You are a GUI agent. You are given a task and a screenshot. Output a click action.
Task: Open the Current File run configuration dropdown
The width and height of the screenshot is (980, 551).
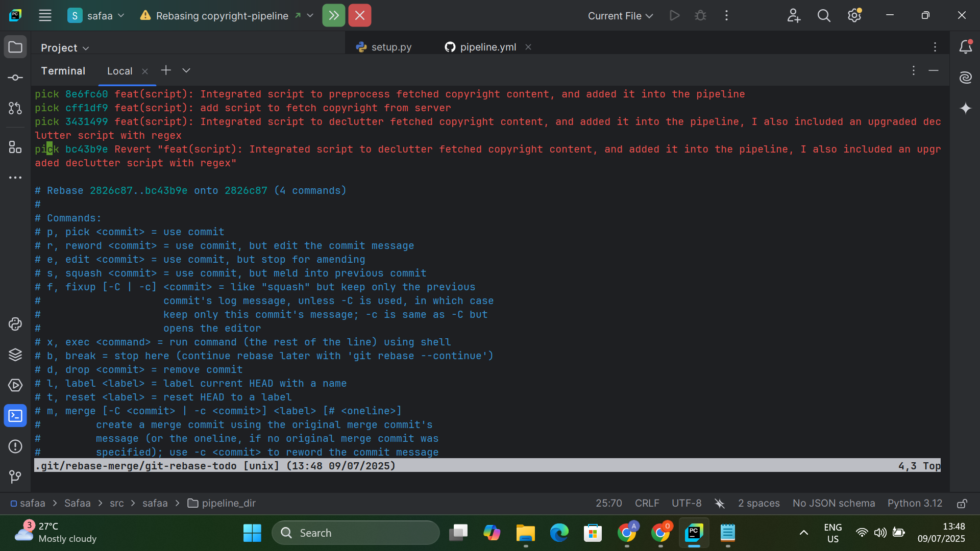(620, 16)
